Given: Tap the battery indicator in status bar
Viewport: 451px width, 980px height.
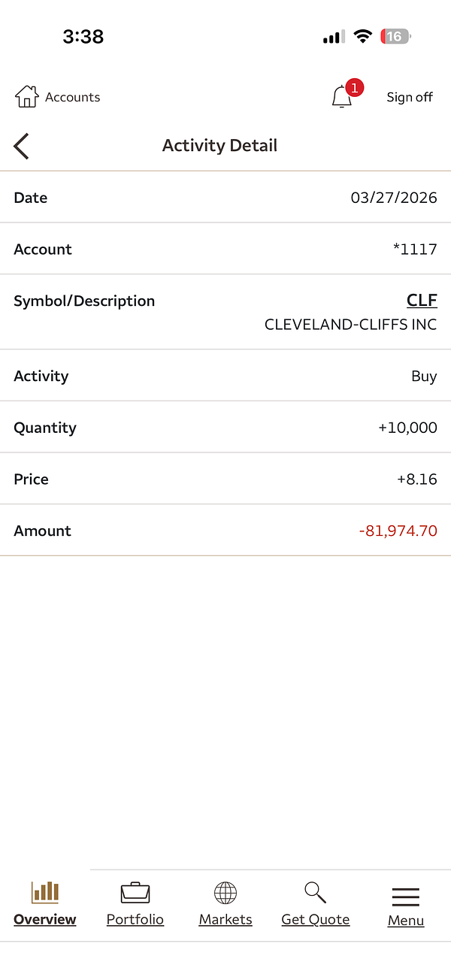Looking at the screenshot, I should [395, 37].
